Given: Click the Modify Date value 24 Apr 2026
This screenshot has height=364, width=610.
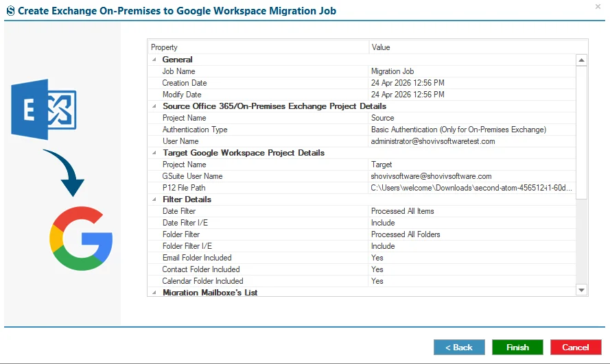Looking at the screenshot, I should [x=408, y=95].
